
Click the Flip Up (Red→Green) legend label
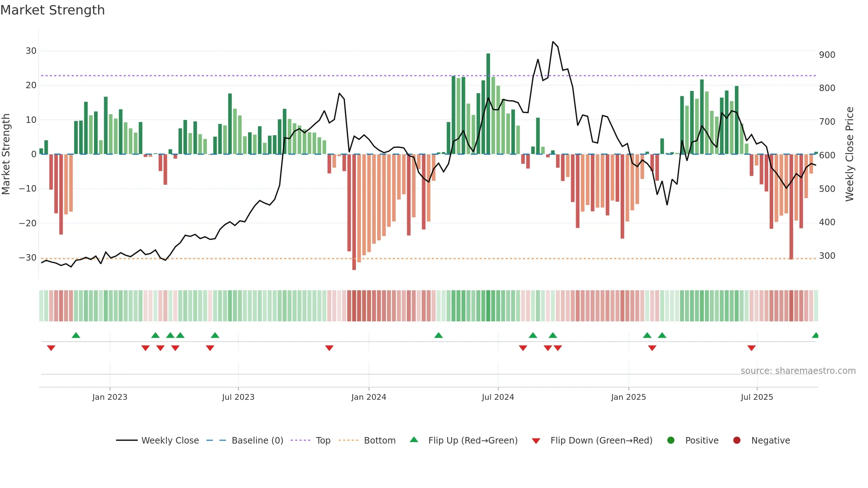pyautogui.click(x=473, y=440)
